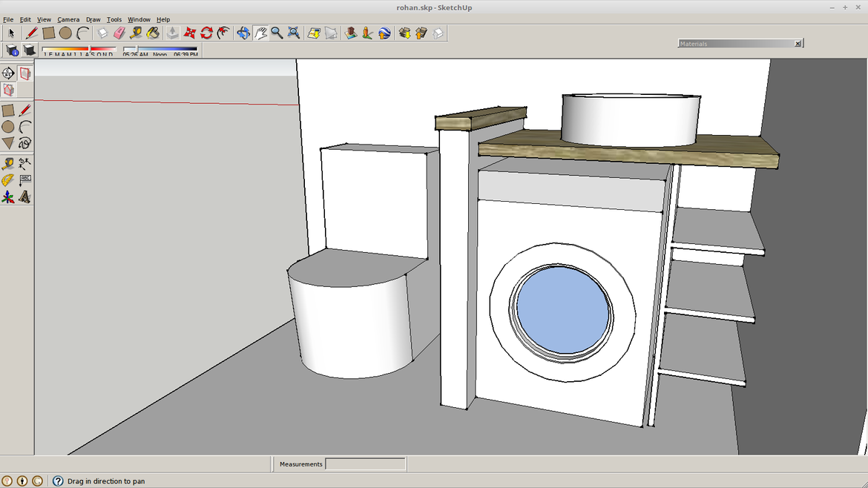Close the Materials panel
This screenshot has height=488, width=868.
coord(798,44)
